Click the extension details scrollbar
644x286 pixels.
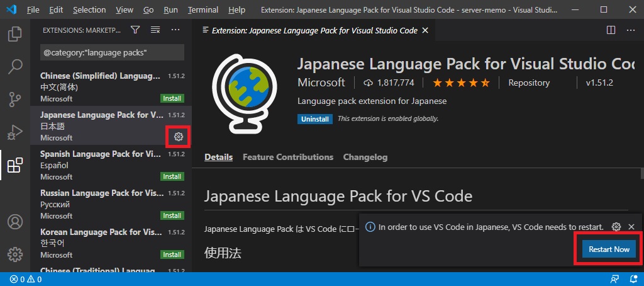click(x=641, y=173)
